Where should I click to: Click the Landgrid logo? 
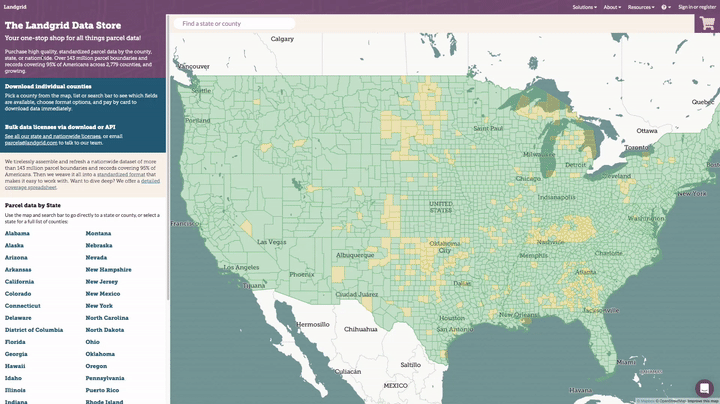tap(15, 7)
